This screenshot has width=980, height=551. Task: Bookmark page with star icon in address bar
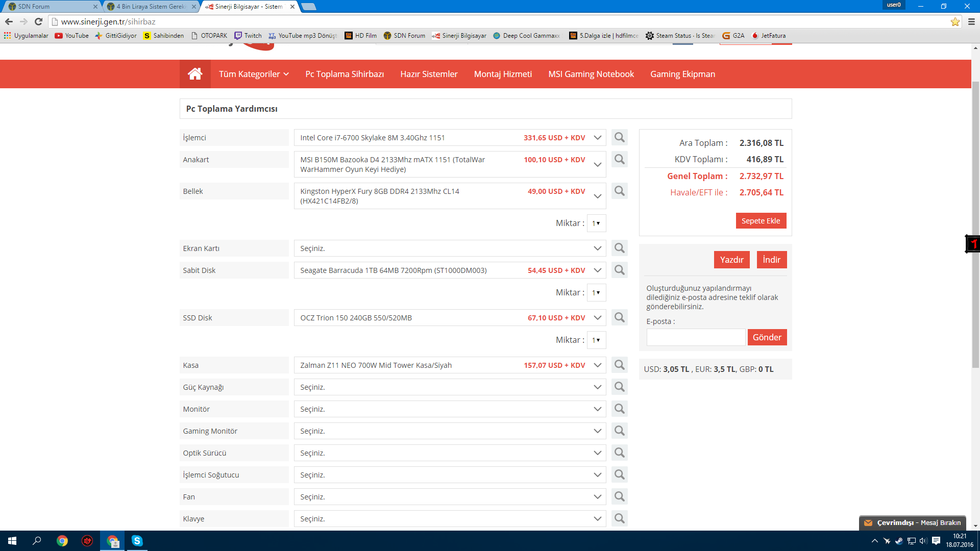point(955,22)
